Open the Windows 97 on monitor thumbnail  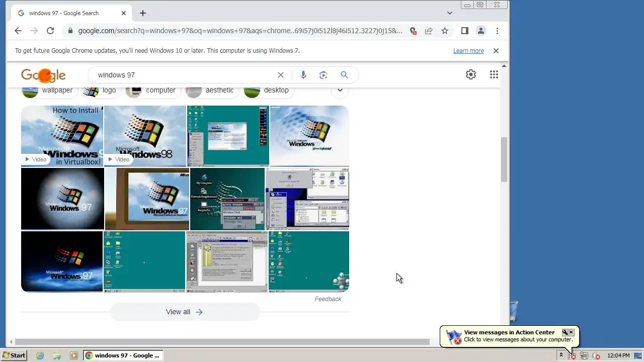[147, 199]
